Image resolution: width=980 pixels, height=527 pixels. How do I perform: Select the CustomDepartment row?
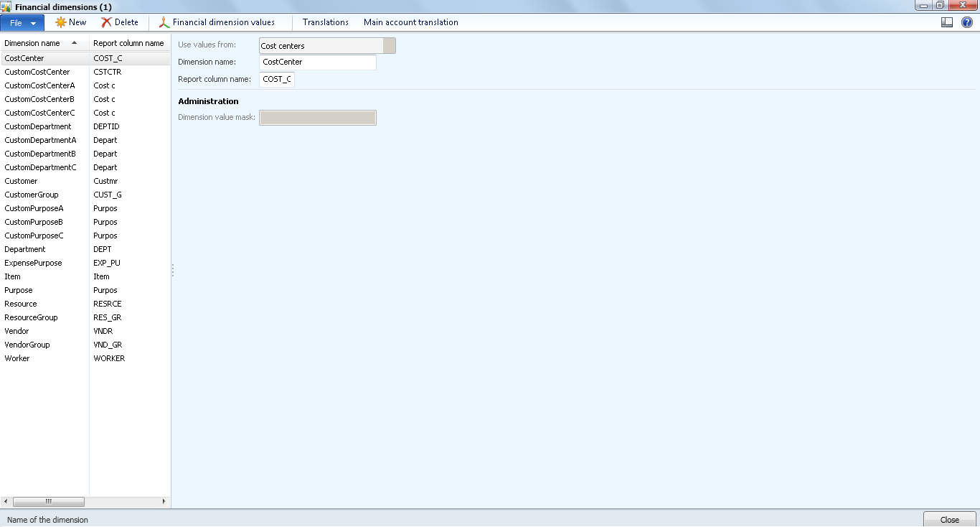[x=85, y=126]
